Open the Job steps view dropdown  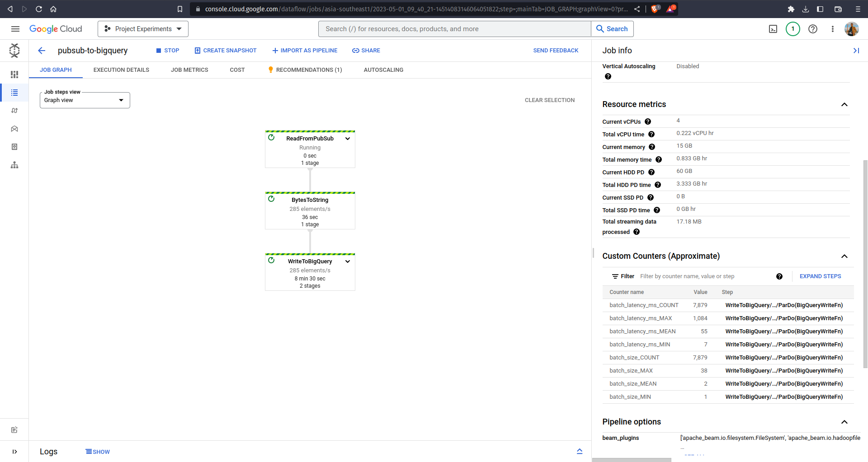coord(85,100)
